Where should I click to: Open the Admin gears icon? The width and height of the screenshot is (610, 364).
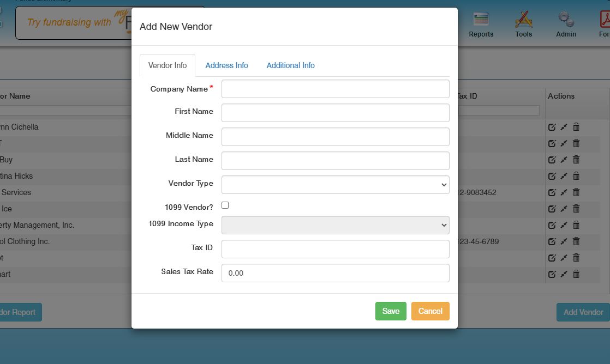pyautogui.click(x=566, y=25)
